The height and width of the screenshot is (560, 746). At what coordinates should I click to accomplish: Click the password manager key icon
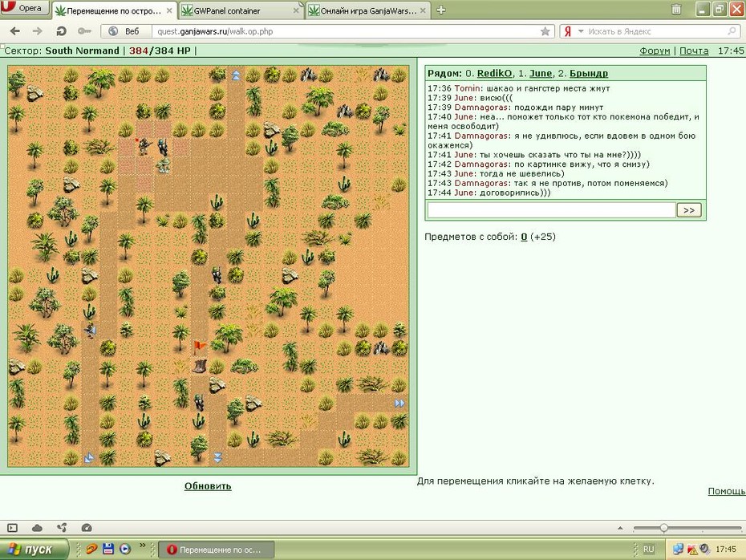[84, 31]
